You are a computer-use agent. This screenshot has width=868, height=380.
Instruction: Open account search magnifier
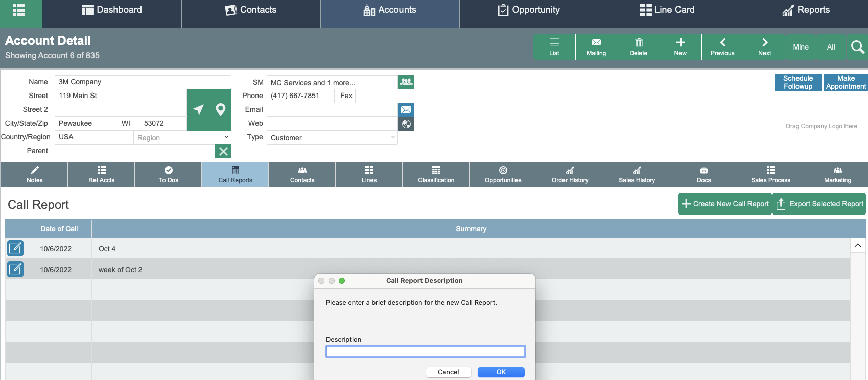pos(857,47)
